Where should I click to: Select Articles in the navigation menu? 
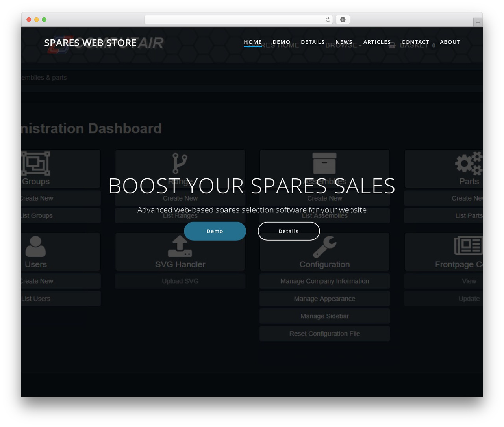point(377,42)
